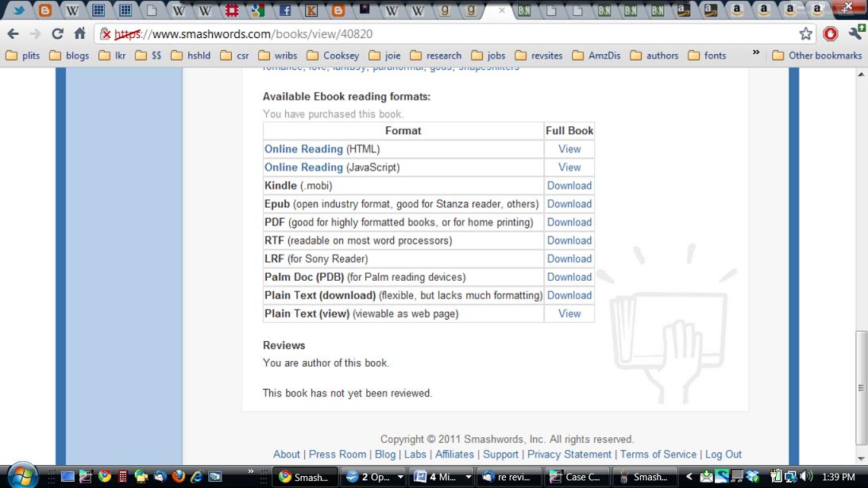Click the scrollbar up arrow

pos(862,74)
